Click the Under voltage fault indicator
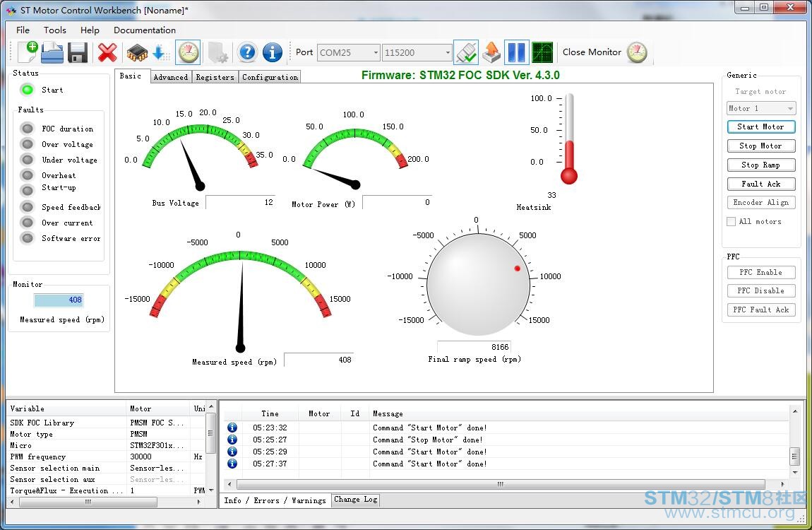The width and height of the screenshot is (812, 530). 27,160
